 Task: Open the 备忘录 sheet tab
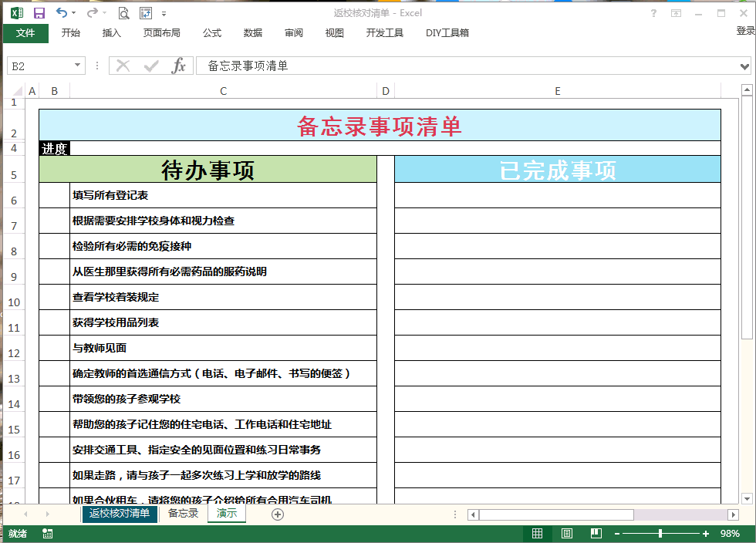(184, 514)
